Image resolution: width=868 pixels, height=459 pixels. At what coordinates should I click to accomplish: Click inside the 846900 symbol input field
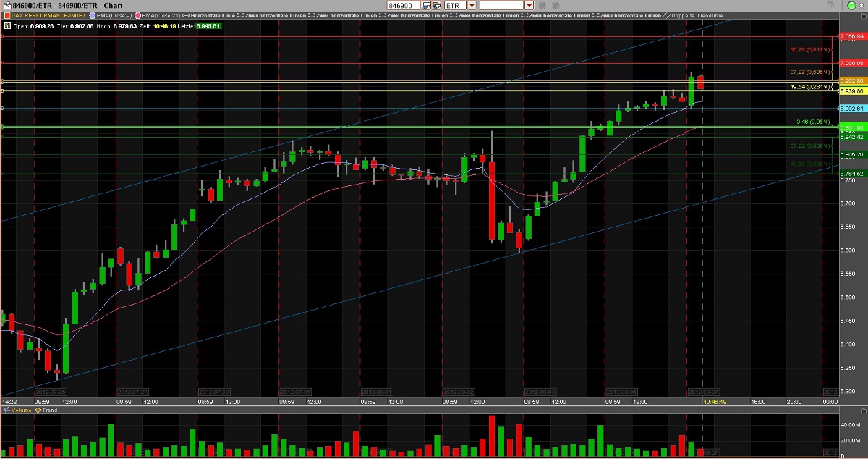tap(401, 5)
